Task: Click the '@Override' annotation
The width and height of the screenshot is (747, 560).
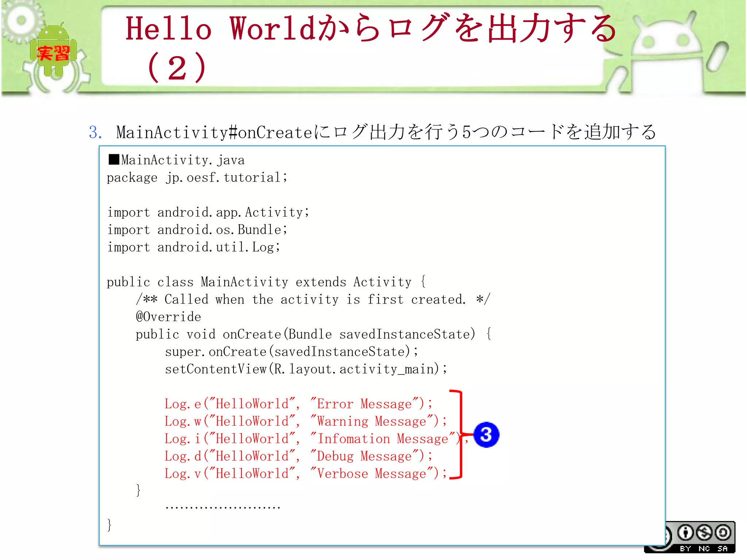Action: pos(168,317)
